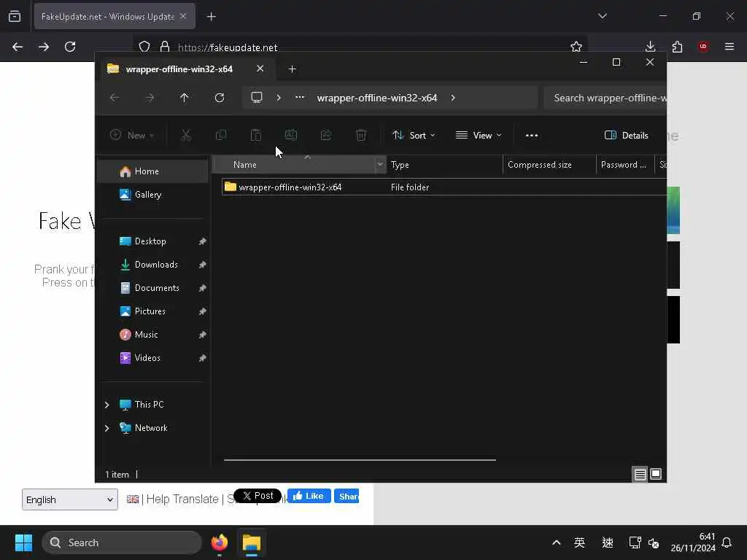The height and width of the screenshot is (560, 747).
Task: Click the Share icon in Explorer toolbar
Action: point(326,135)
